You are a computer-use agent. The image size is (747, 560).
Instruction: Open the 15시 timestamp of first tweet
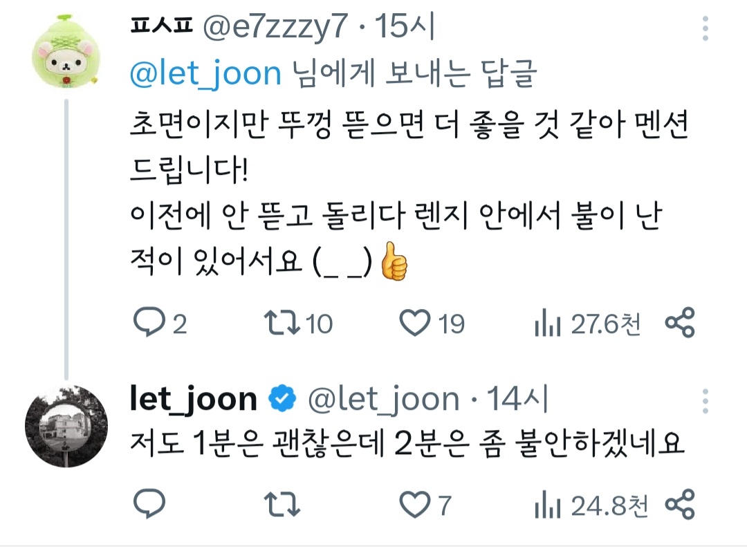point(405,26)
